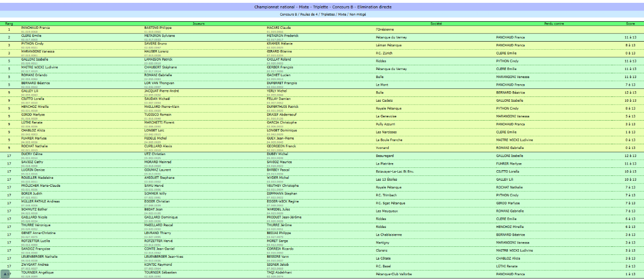
Task: Select player DUCRY Céline
Action: click(32, 154)
